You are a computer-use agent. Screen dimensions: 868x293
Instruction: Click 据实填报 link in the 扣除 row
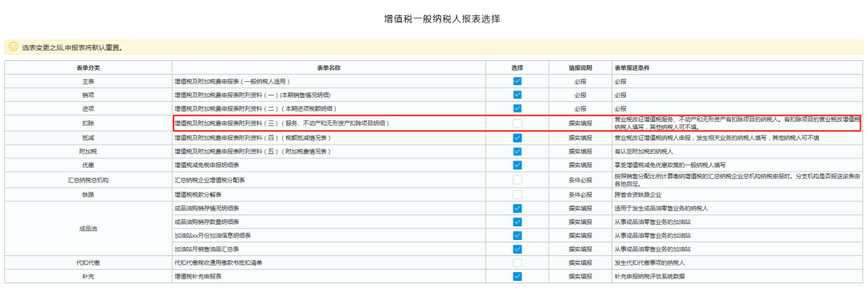pyautogui.click(x=580, y=124)
